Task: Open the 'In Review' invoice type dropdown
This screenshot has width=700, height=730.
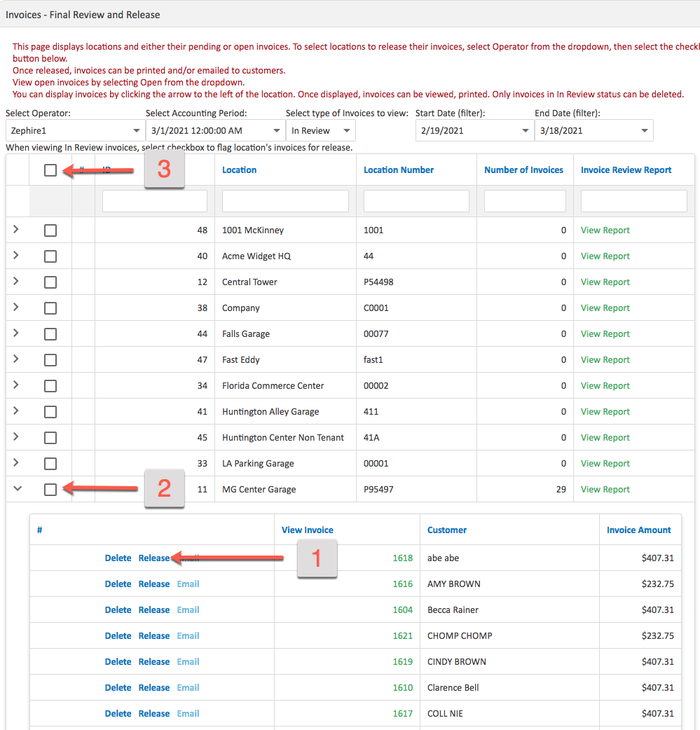Action: coord(320,130)
